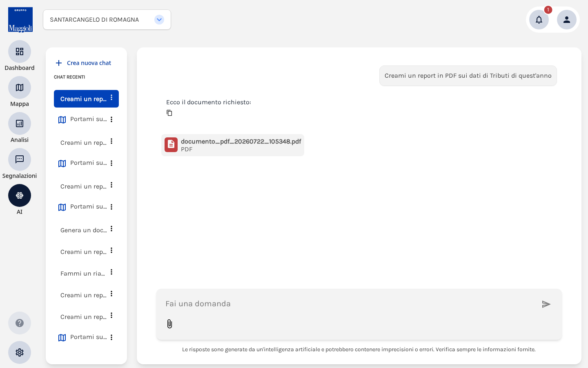Open the Dashboard section icon
This screenshot has width=588, height=368.
20,52
